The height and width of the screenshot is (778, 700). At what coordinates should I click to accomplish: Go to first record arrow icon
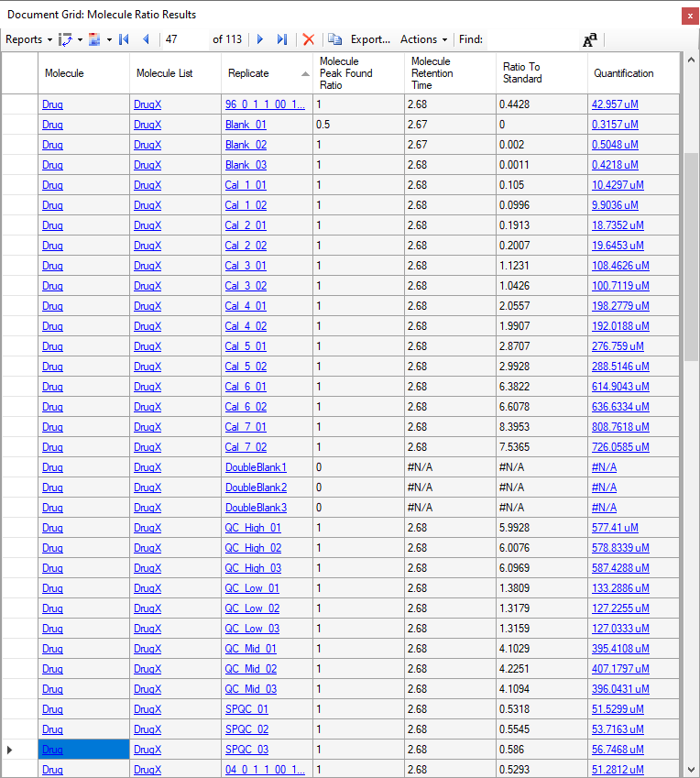124,39
